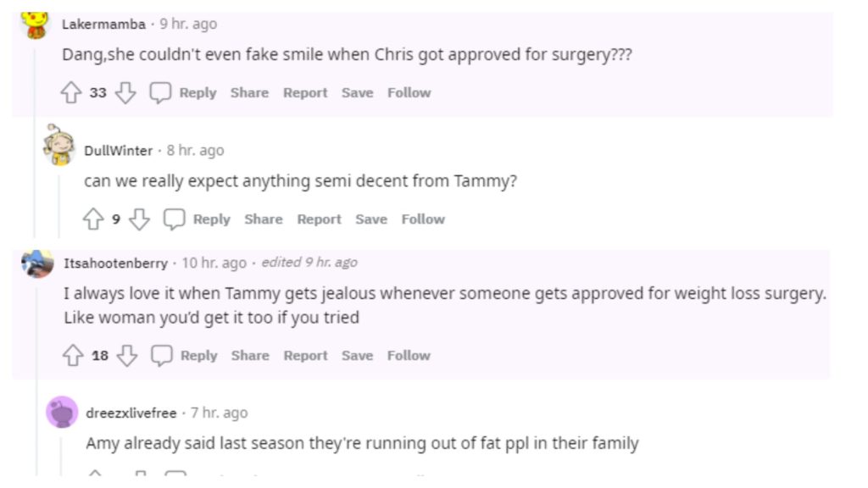The image size is (868, 488).
Task: Open the Itsahootenberry username link
Action: click(x=115, y=263)
